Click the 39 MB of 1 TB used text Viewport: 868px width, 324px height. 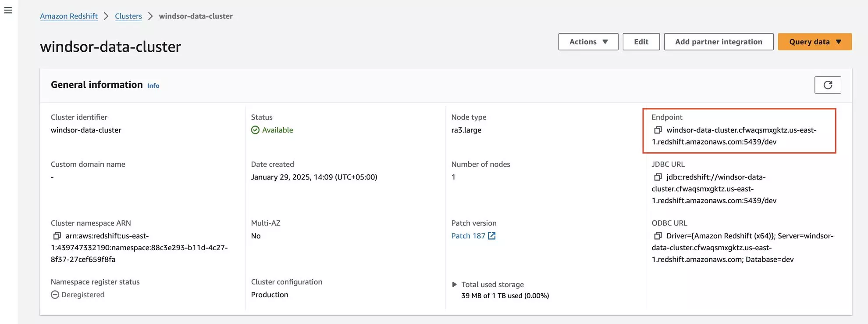coord(505,295)
